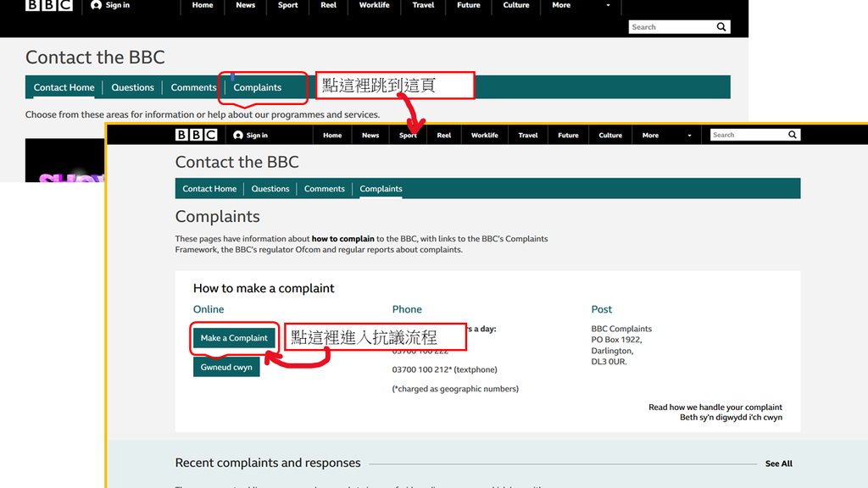The width and height of the screenshot is (868, 488).
Task: Open Culture in front page navigation
Action: 610,135
